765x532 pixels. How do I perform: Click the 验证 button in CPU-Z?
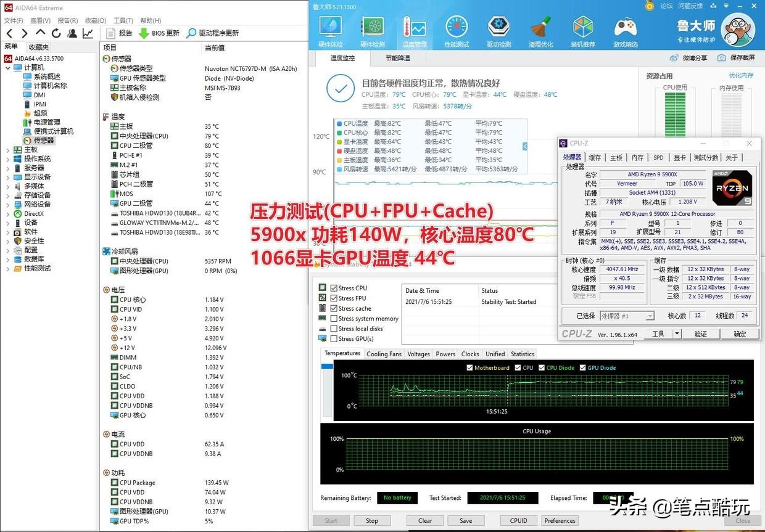pos(703,334)
